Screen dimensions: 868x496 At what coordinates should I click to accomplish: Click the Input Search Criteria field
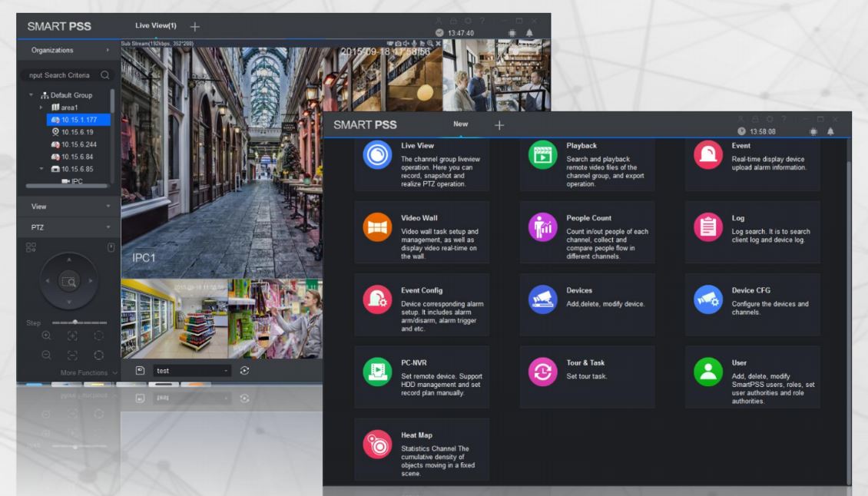[x=61, y=75]
